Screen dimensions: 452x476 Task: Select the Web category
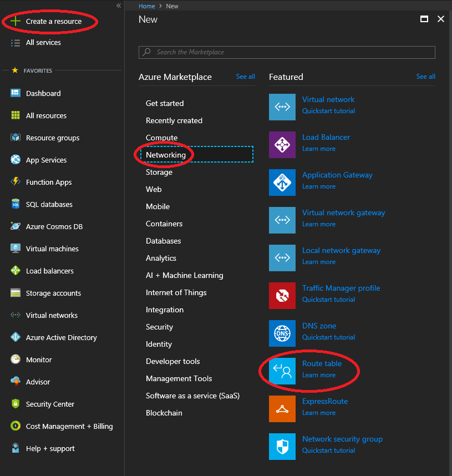pos(154,189)
